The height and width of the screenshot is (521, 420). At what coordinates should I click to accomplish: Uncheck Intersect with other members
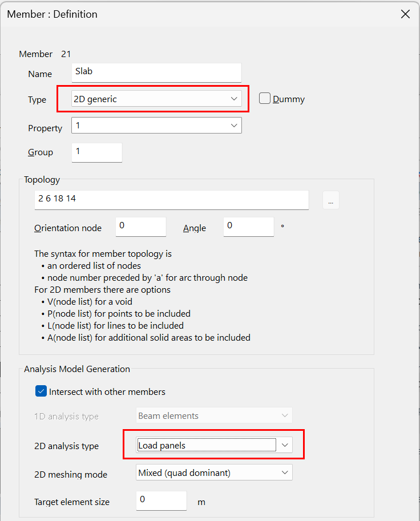(x=41, y=391)
